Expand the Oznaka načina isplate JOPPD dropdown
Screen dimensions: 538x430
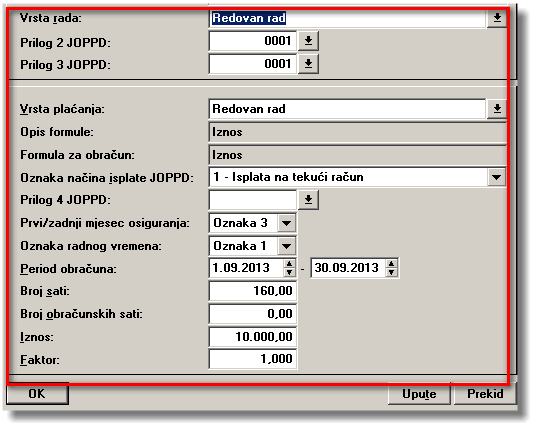[496, 177]
